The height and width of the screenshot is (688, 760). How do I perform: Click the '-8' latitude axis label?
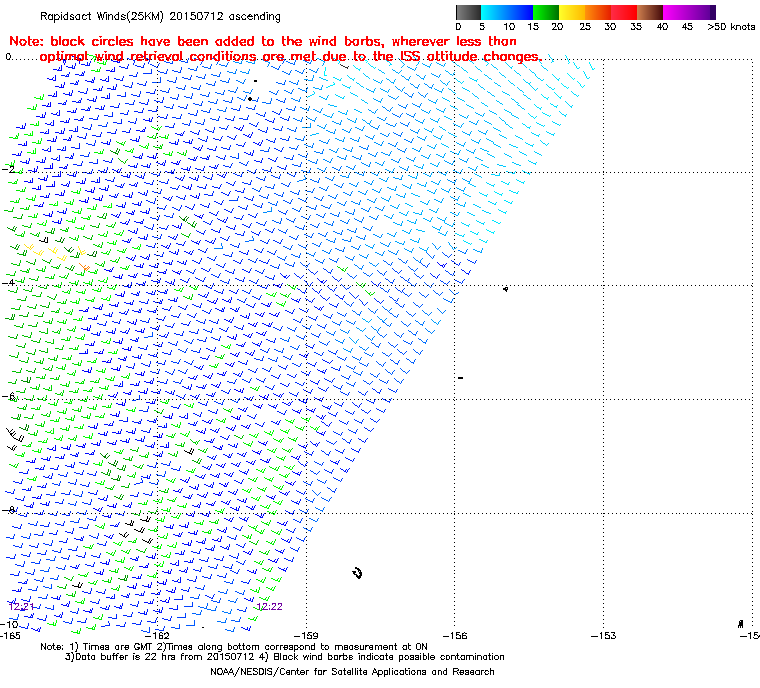[9, 510]
